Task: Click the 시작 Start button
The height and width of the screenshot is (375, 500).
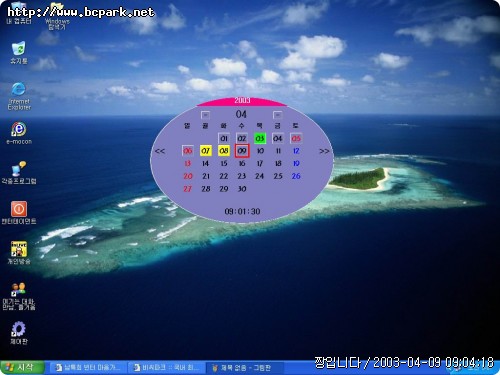Action: [22, 368]
